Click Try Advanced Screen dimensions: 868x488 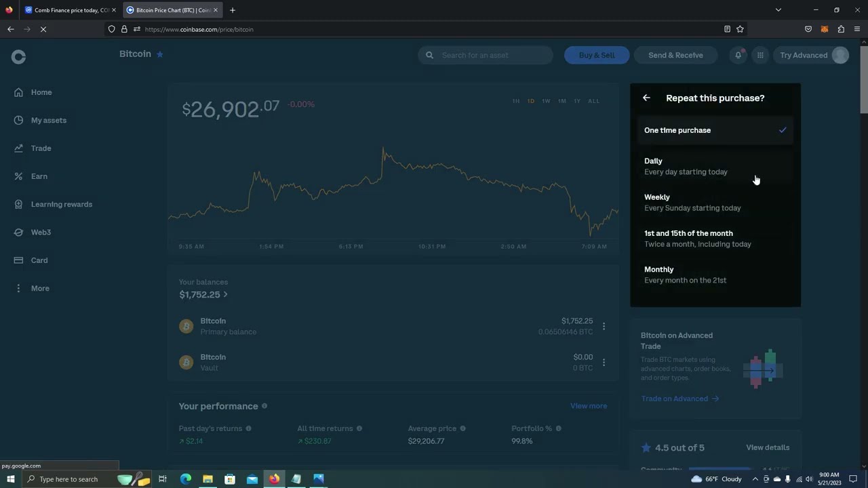pos(804,55)
